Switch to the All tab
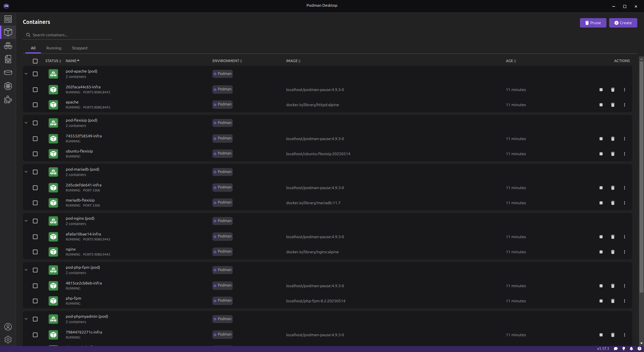Viewport: 644px width, 352px height. (33, 48)
